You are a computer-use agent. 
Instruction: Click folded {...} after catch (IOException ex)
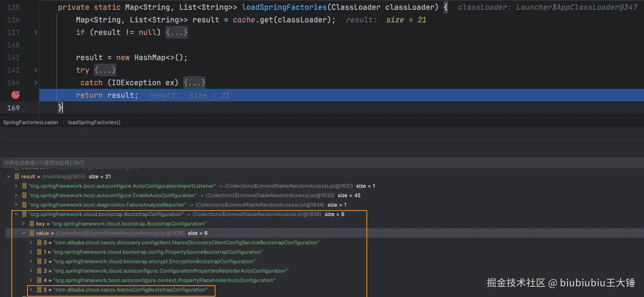point(194,82)
